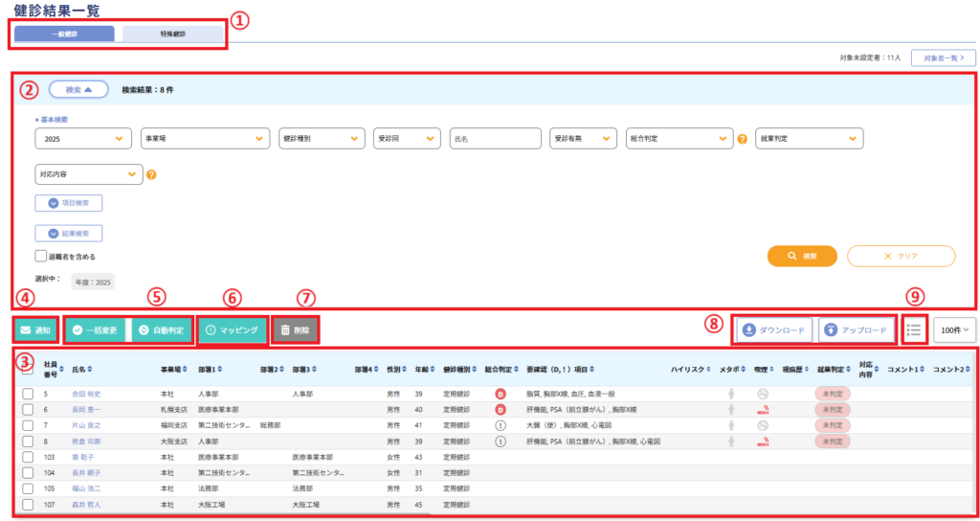
Task: Open the column list settings icon
Action: (x=913, y=329)
